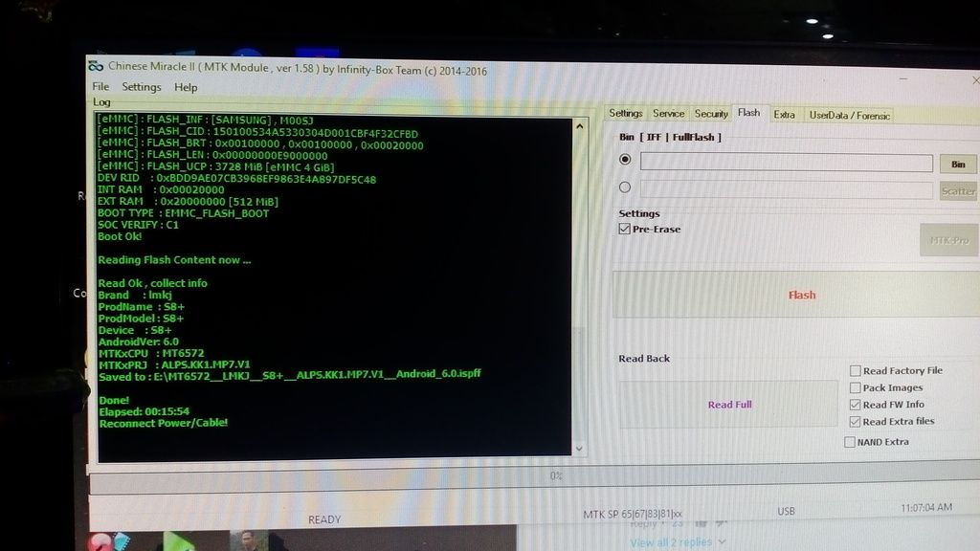The image size is (980, 551).
Task: Uncheck Read FW Info checkbox
Action: click(855, 405)
